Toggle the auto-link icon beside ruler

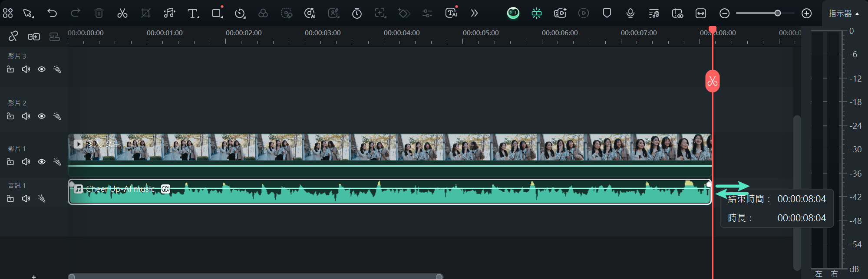34,37
